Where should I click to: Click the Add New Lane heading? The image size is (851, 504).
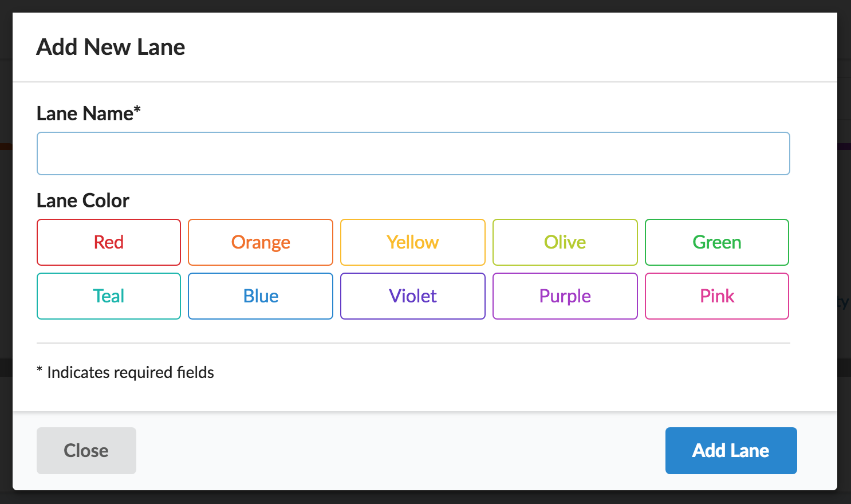[x=111, y=47]
